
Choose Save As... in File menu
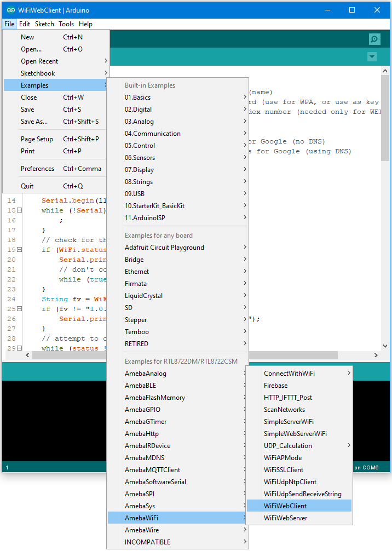[x=55, y=122]
